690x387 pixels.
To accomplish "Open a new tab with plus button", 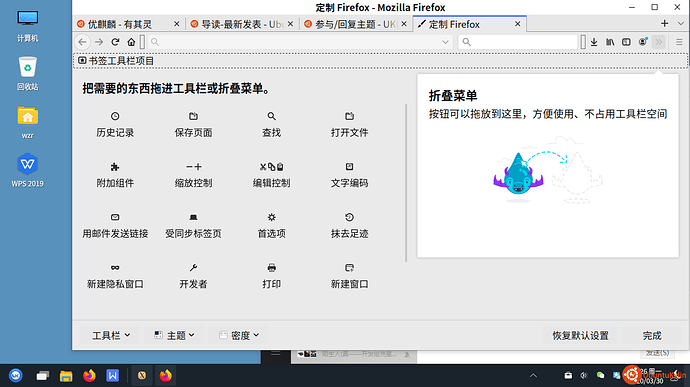I will [664, 24].
